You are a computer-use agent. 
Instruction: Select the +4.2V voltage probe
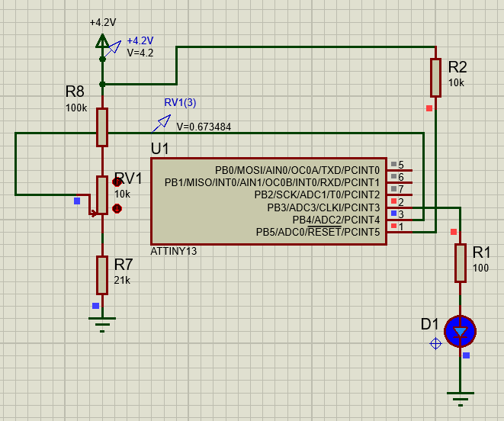[113, 49]
